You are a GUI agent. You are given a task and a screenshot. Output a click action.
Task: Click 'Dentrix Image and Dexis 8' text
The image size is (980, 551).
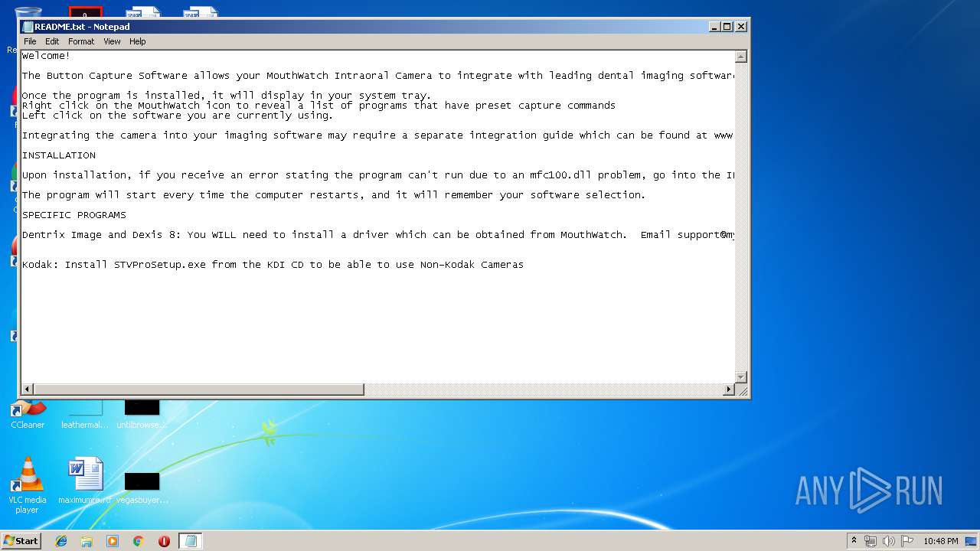click(101, 235)
